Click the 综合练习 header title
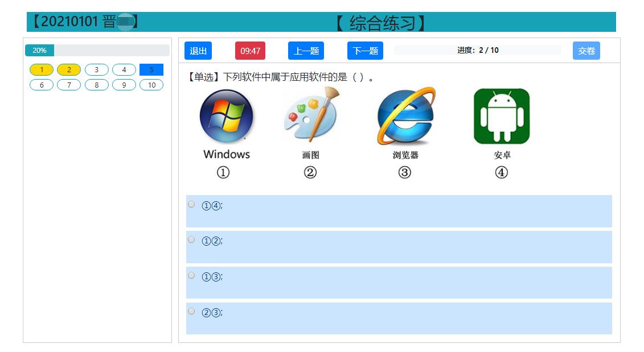Screen dimensions: 644x352 pyautogui.click(x=380, y=23)
